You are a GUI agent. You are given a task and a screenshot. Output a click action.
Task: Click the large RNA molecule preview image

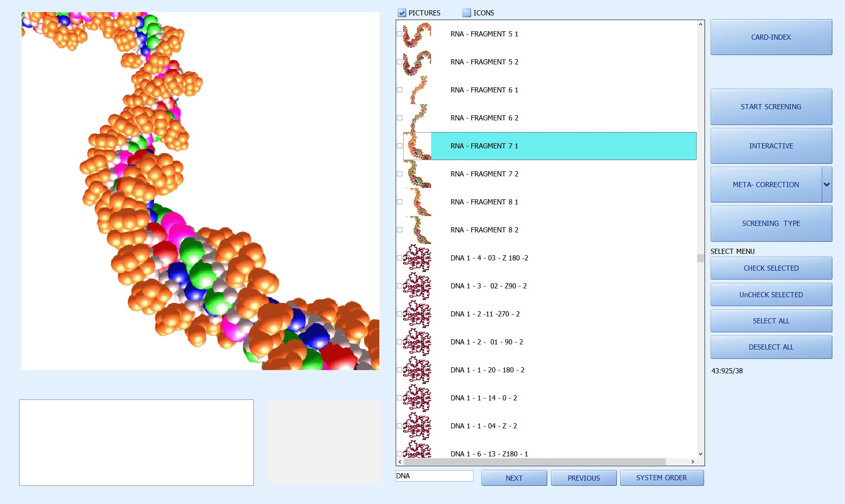click(x=200, y=191)
